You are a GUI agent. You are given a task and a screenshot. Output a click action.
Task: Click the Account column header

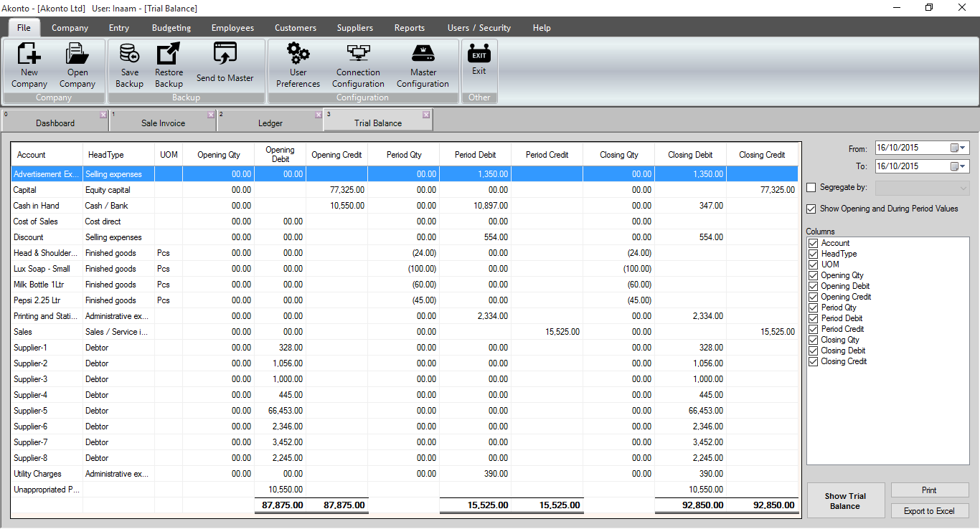(x=47, y=154)
